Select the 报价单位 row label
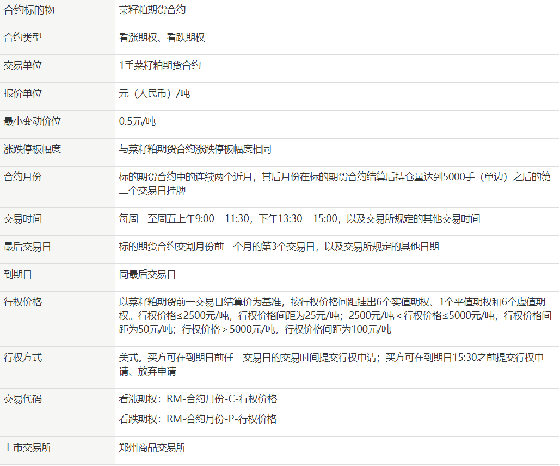Viewport: 560px width, 466px height. click(x=22, y=93)
